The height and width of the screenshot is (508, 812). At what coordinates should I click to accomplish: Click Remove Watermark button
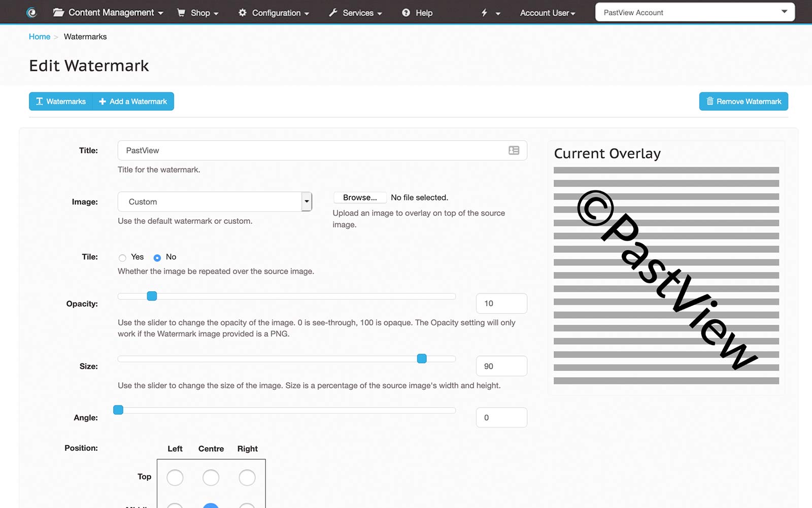click(743, 101)
